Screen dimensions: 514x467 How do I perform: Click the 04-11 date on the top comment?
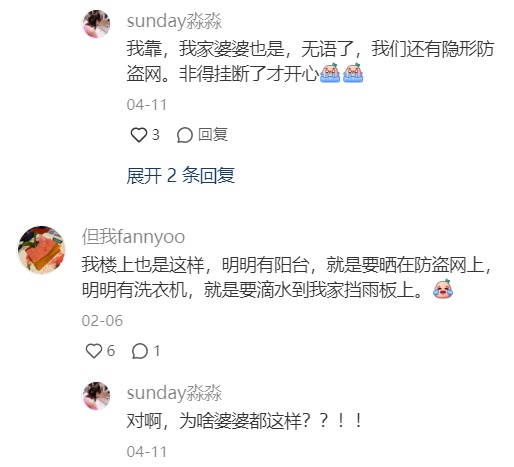(x=146, y=105)
